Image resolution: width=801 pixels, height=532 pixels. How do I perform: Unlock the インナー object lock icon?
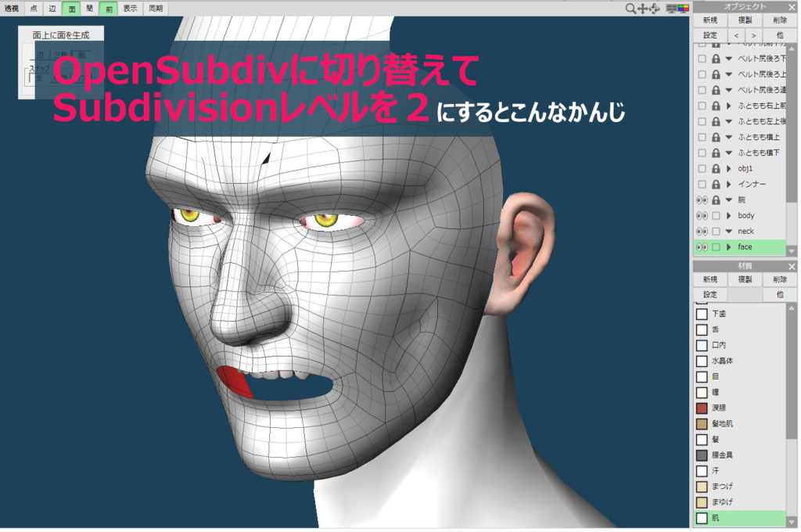click(x=717, y=184)
